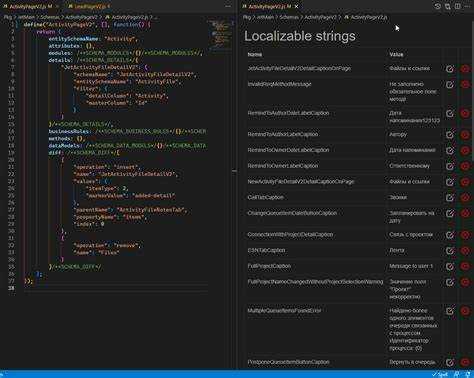Open Schemas breadcrumb in right editor
This screenshot has width=474, height=378.
(289, 17)
